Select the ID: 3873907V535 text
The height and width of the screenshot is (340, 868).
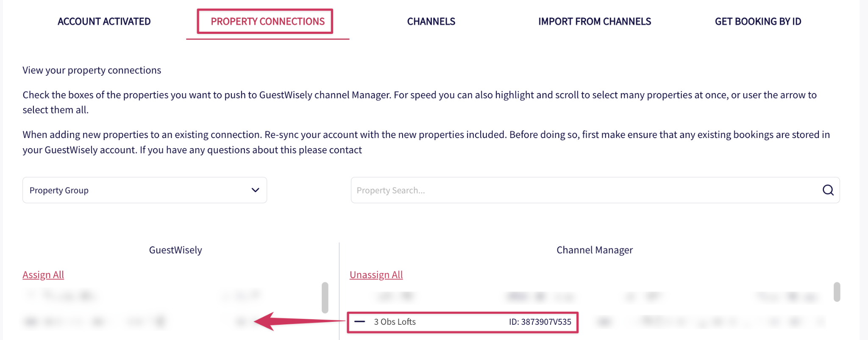pos(540,322)
